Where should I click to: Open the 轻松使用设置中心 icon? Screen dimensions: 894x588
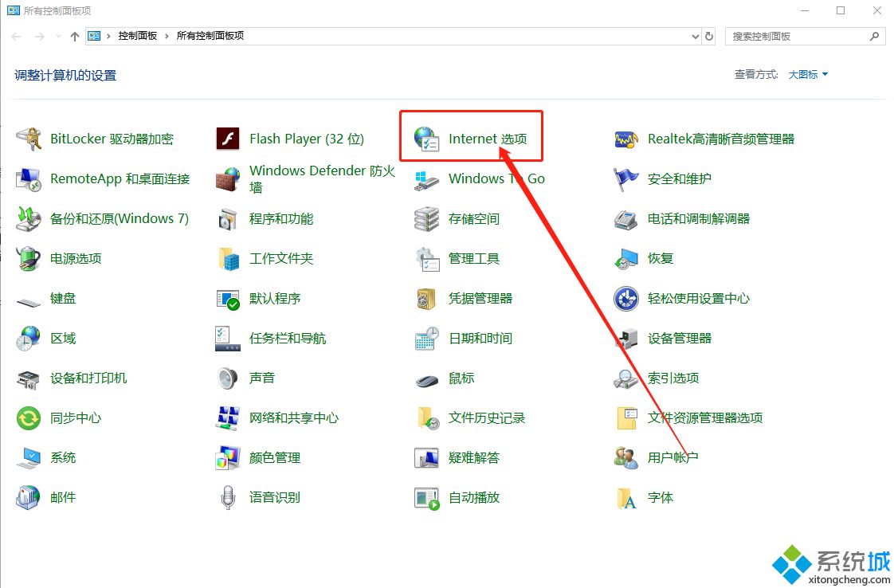click(625, 299)
